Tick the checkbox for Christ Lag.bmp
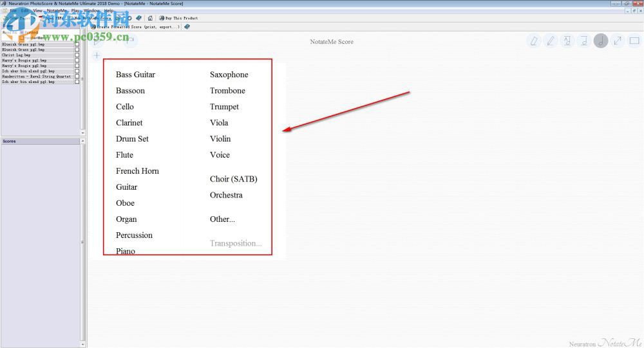 point(77,55)
